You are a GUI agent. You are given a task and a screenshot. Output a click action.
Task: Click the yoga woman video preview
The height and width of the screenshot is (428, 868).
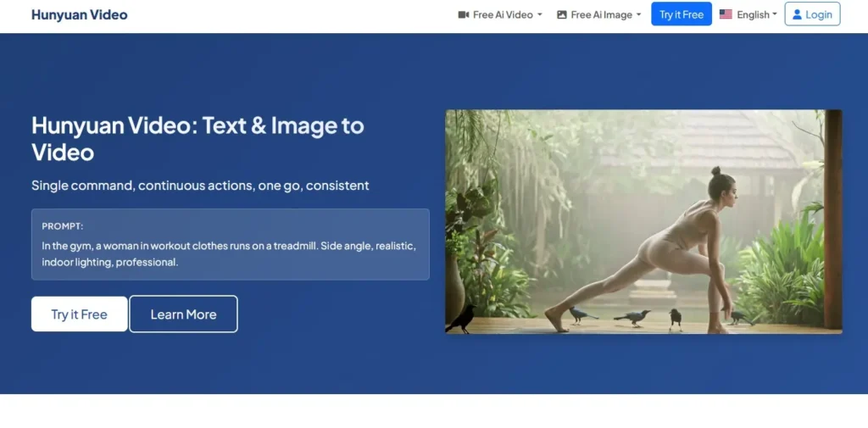coord(644,221)
